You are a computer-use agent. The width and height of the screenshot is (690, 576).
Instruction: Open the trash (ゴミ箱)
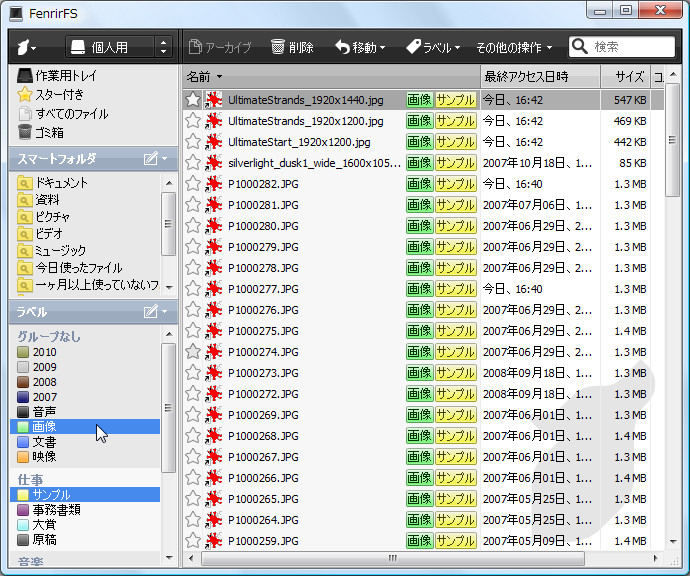[x=40, y=132]
